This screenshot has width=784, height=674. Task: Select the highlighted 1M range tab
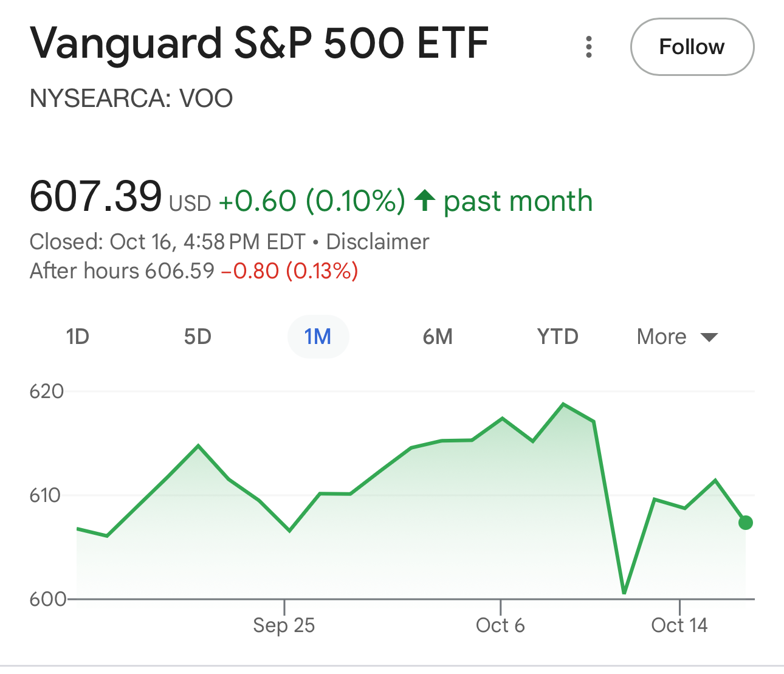click(318, 336)
